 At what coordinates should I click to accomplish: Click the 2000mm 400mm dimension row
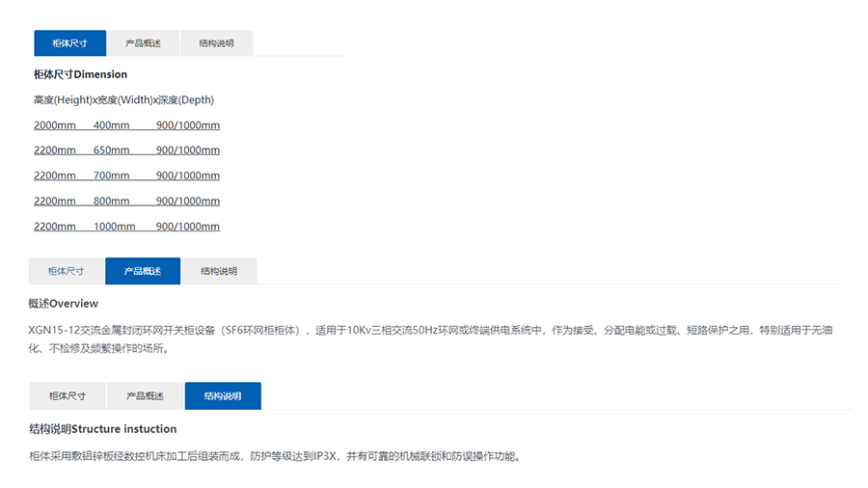126,125
